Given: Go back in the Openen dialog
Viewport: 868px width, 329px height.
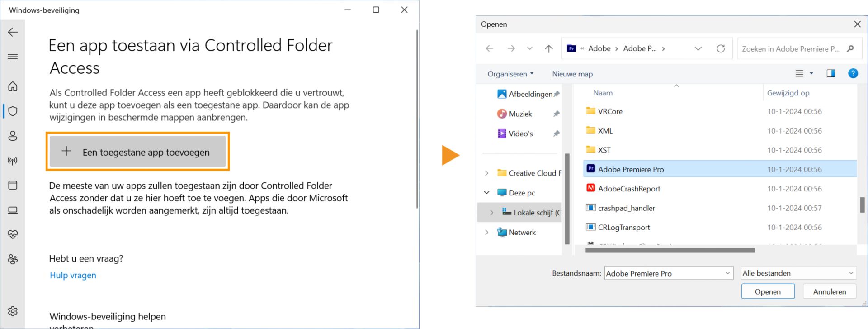Looking at the screenshot, I should pos(490,48).
